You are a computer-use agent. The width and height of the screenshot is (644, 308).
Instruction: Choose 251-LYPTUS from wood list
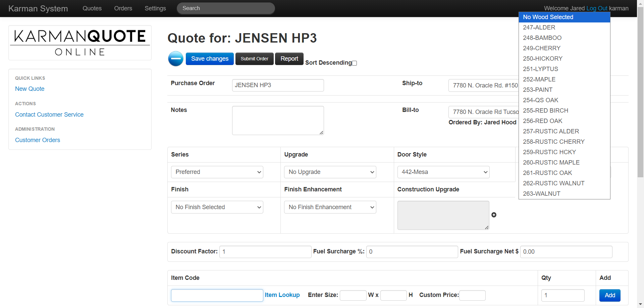[x=565, y=69]
